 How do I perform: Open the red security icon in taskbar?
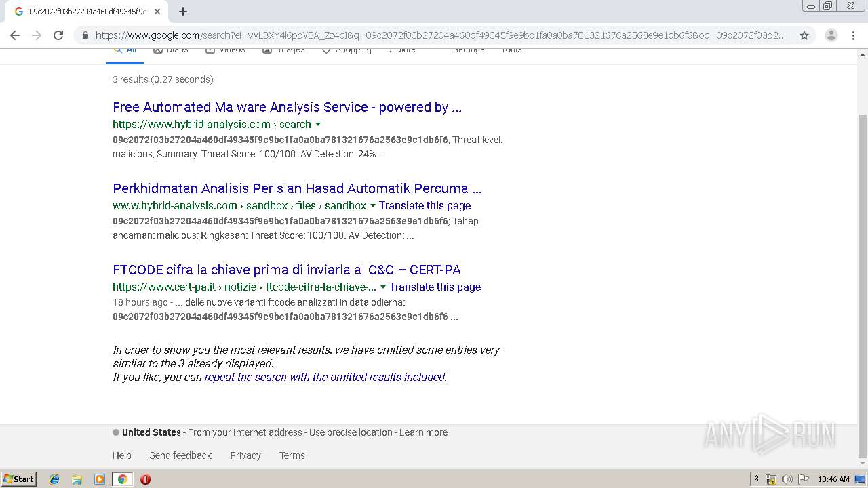[145, 479]
